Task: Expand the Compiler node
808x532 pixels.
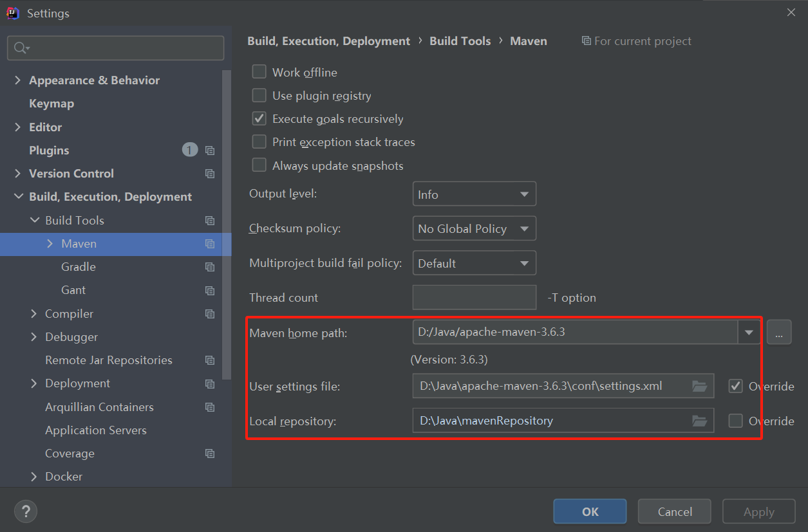Action: pos(34,314)
